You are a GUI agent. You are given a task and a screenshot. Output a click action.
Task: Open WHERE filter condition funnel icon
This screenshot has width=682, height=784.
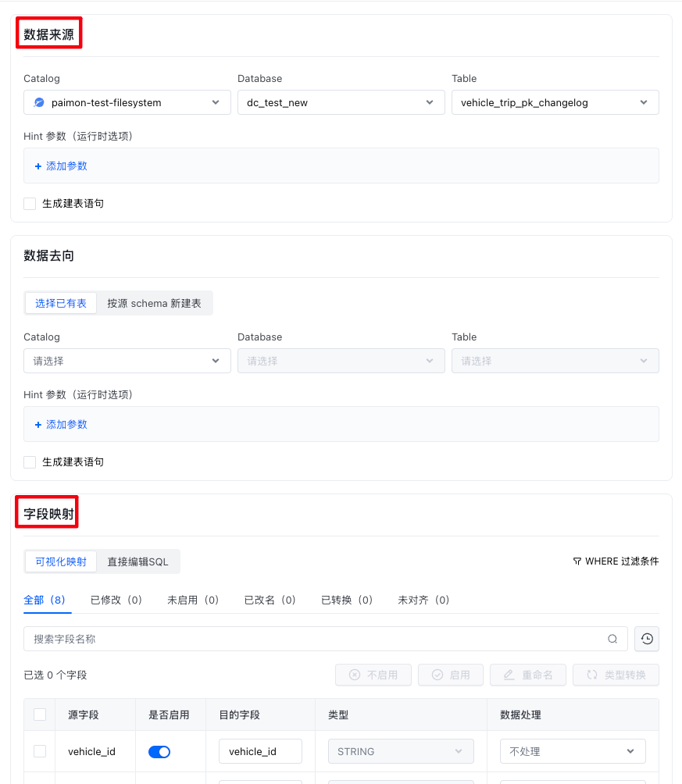(577, 561)
